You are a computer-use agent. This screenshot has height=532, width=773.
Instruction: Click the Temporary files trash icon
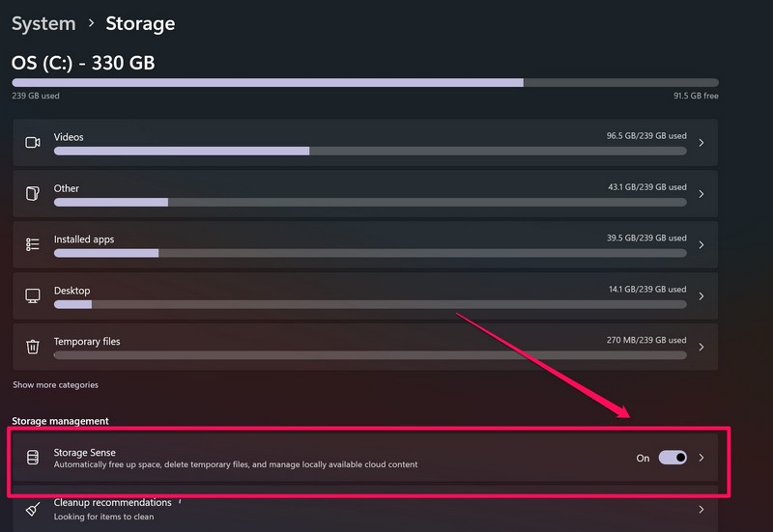coord(32,347)
